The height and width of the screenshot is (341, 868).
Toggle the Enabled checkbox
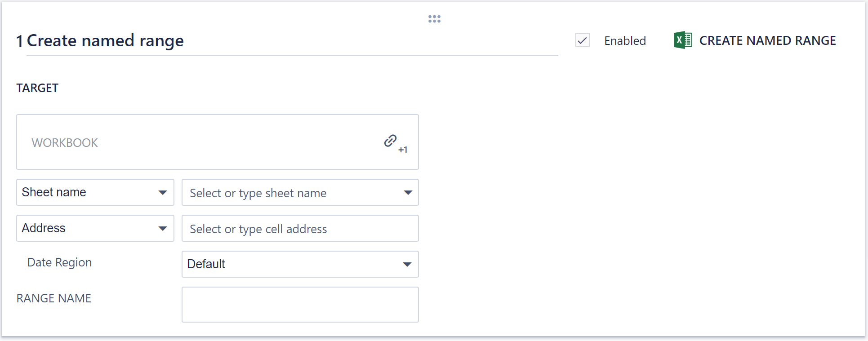point(583,40)
